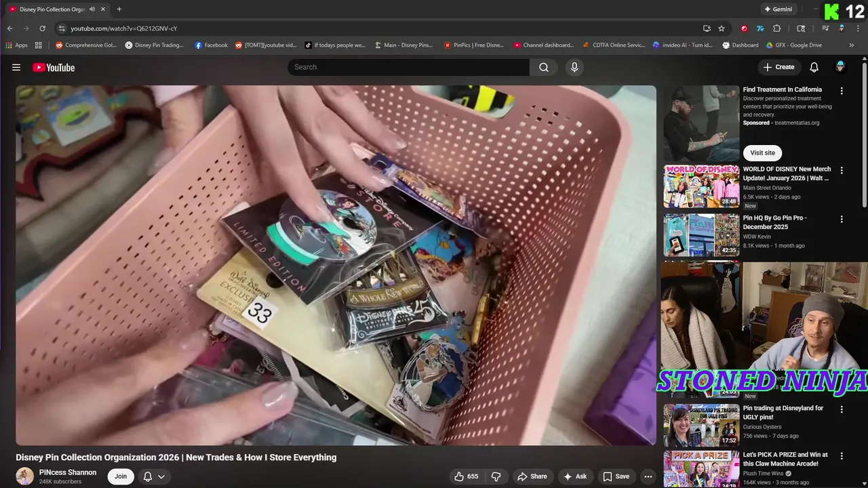Bookmark this page with star icon

pyautogui.click(x=722, y=28)
